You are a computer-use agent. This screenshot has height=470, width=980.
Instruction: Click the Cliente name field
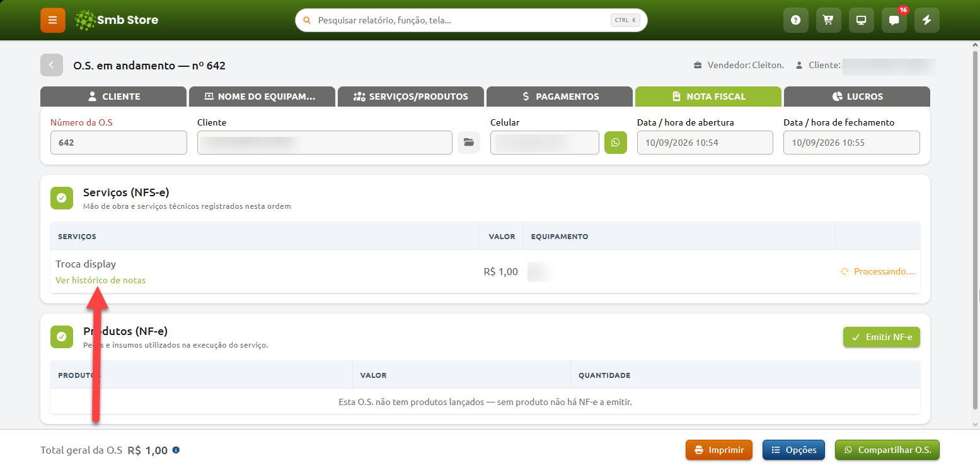325,143
